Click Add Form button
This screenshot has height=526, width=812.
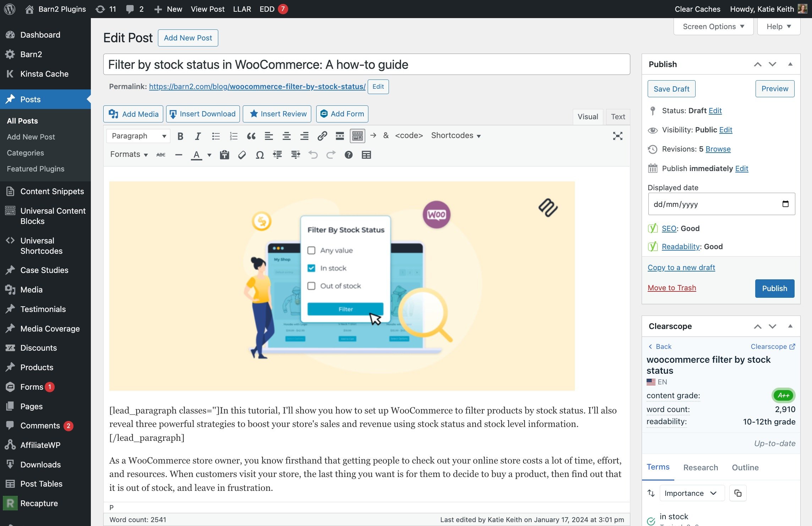coord(342,114)
